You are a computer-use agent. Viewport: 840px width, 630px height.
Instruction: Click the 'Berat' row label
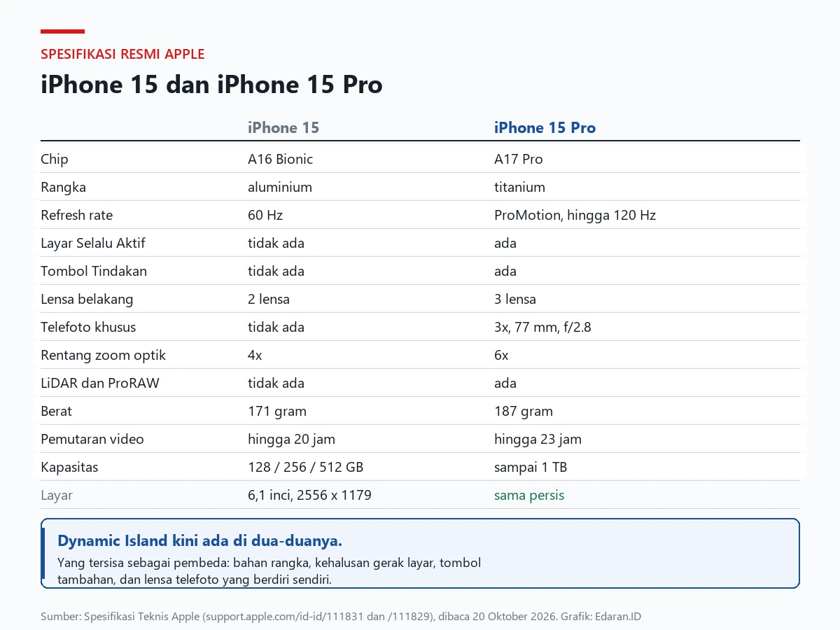(56, 411)
